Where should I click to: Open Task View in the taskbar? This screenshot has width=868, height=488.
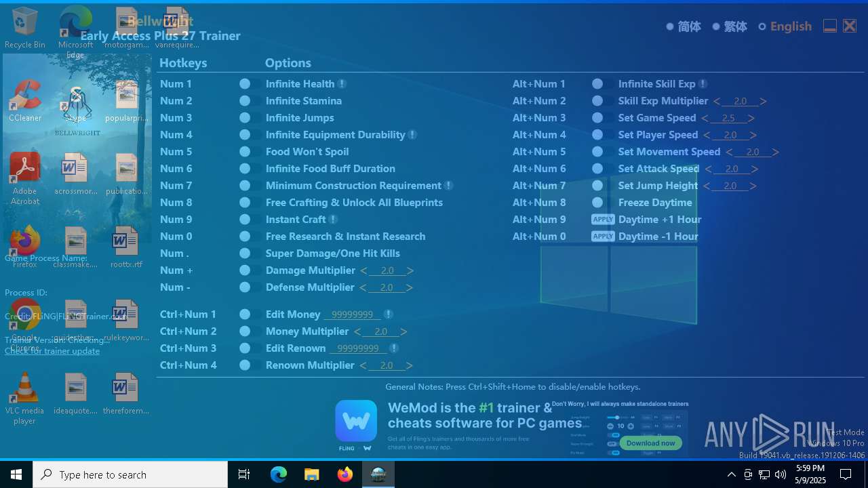(244, 474)
